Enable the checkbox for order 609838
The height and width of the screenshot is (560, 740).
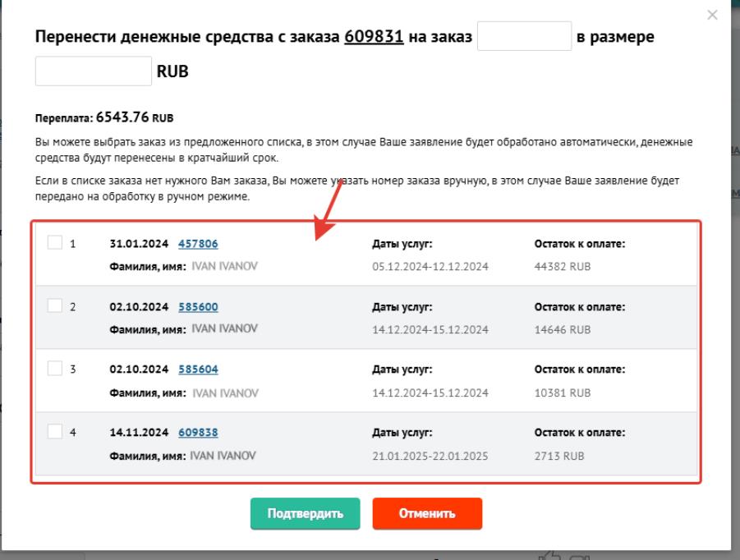(x=54, y=431)
